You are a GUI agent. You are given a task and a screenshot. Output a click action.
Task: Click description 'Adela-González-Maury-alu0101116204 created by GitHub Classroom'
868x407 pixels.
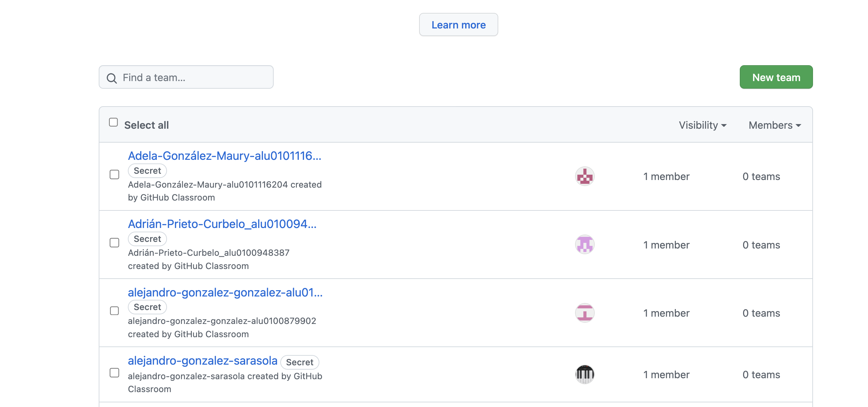point(225,191)
